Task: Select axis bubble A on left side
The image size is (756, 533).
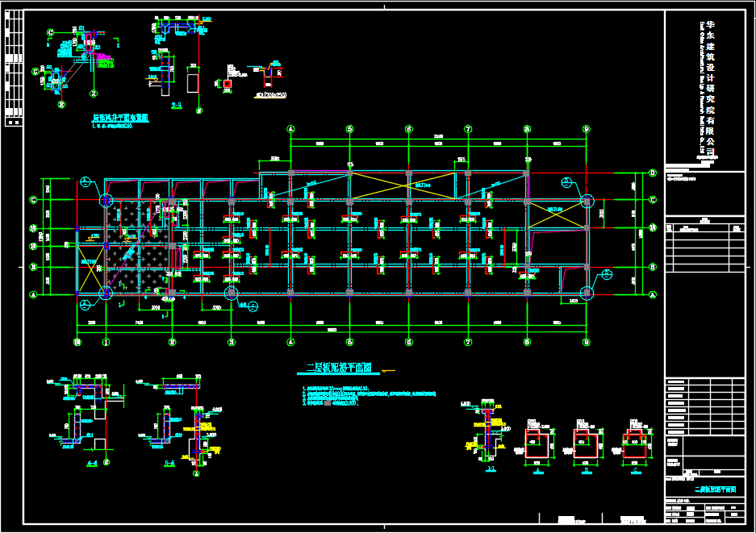Action: pyautogui.click(x=33, y=295)
